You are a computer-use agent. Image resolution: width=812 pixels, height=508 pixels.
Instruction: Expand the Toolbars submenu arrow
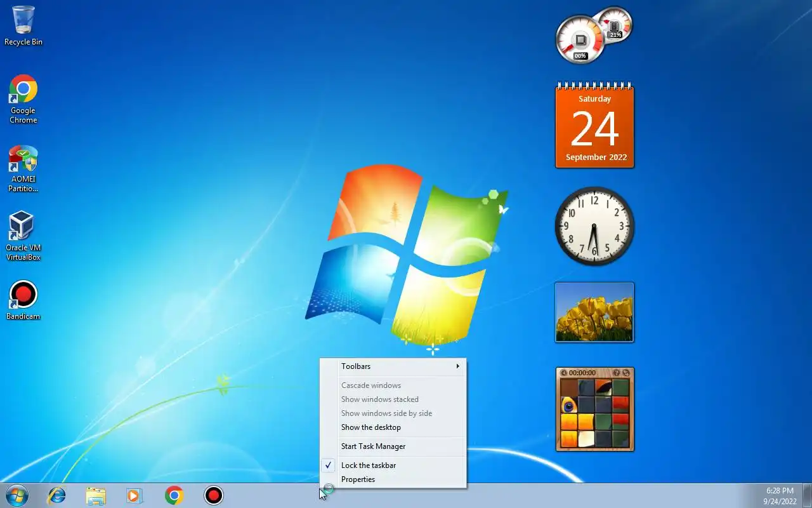(457, 366)
